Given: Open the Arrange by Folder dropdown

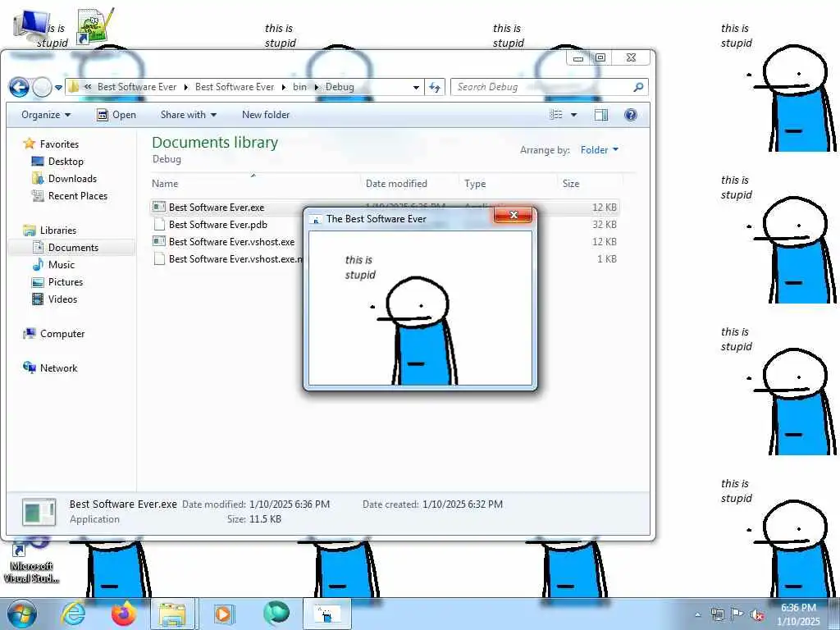Looking at the screenshot, I should [599, 150].
